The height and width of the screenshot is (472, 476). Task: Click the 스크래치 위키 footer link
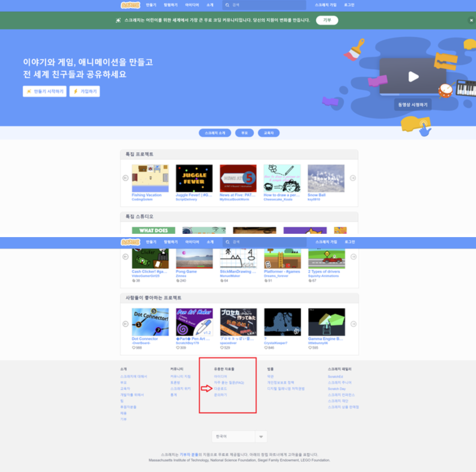click(180, 389)
